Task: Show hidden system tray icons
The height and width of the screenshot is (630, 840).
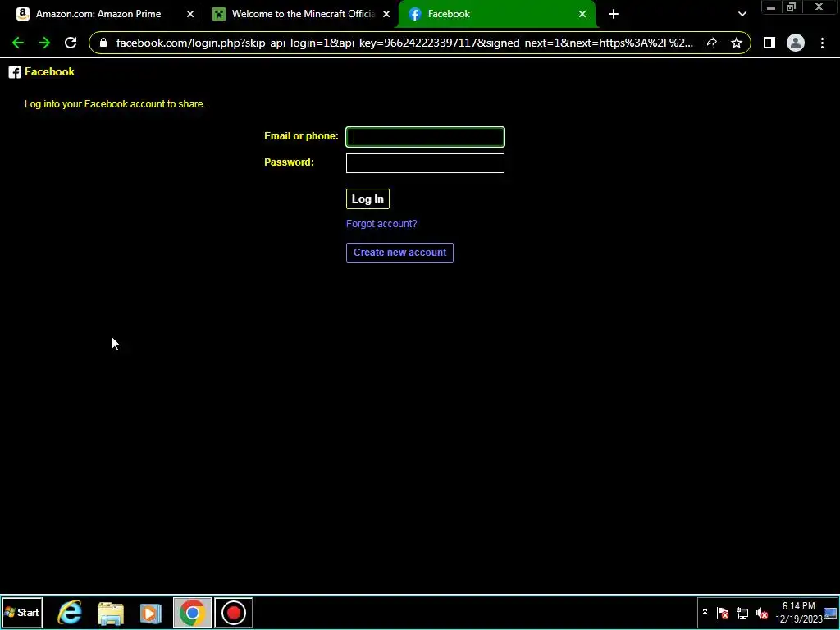Action: [705, 612]
